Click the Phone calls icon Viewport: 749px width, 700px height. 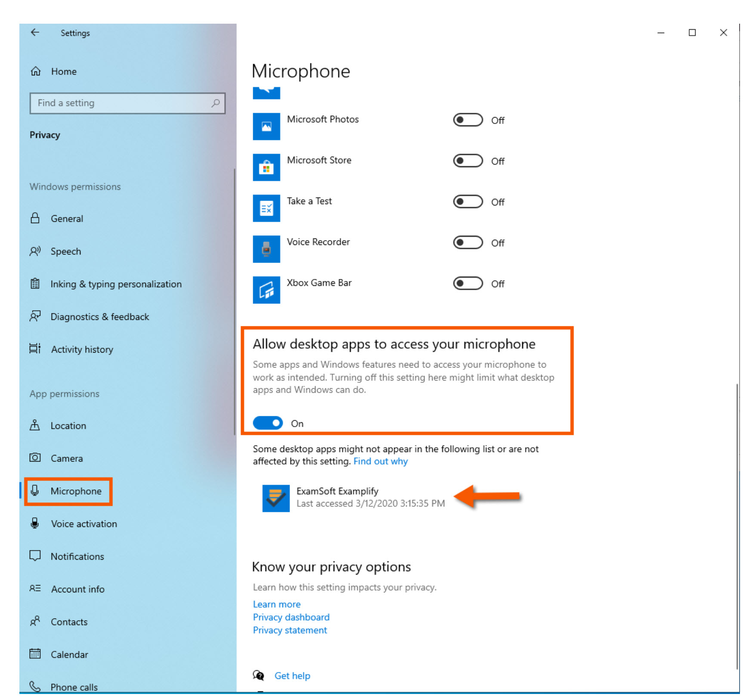(35, 686)
